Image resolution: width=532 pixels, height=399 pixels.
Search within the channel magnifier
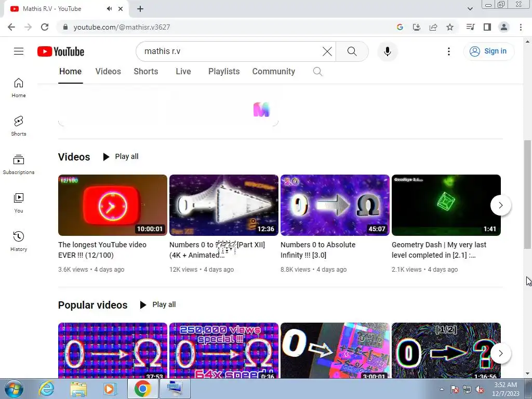point(317,72)
